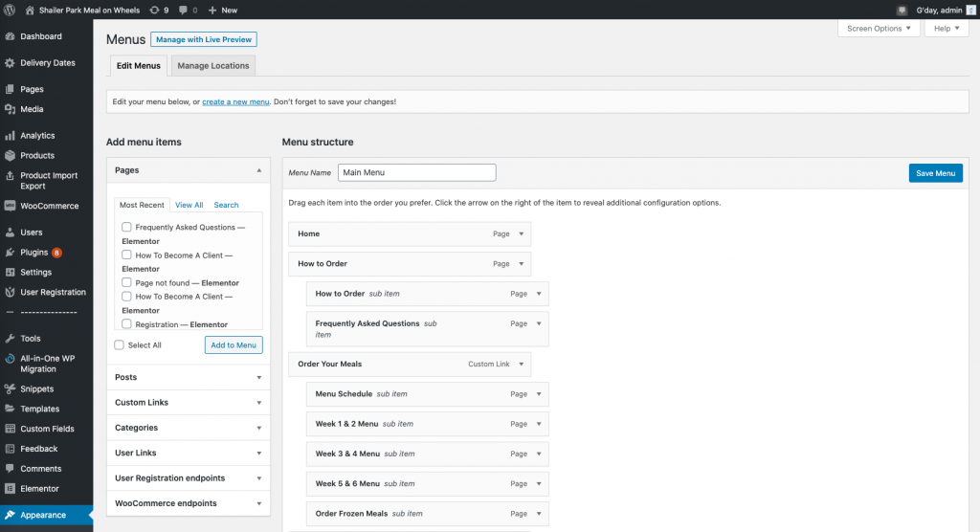
Task: Check the Frequently Asked Questions page checkbox
Action: (127, 227)
